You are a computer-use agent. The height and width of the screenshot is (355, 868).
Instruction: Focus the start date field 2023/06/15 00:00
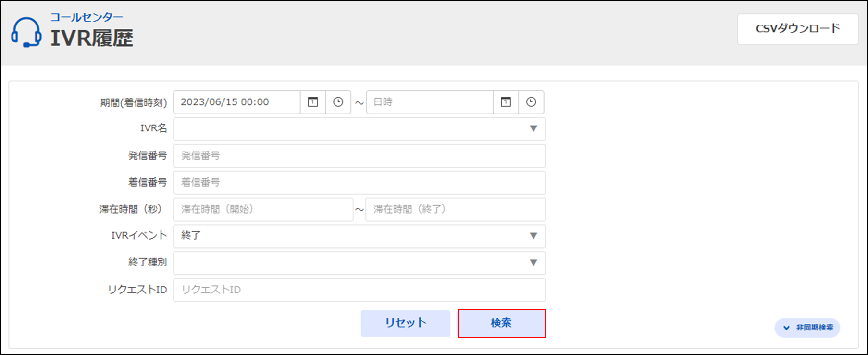(x=236, y=102)
